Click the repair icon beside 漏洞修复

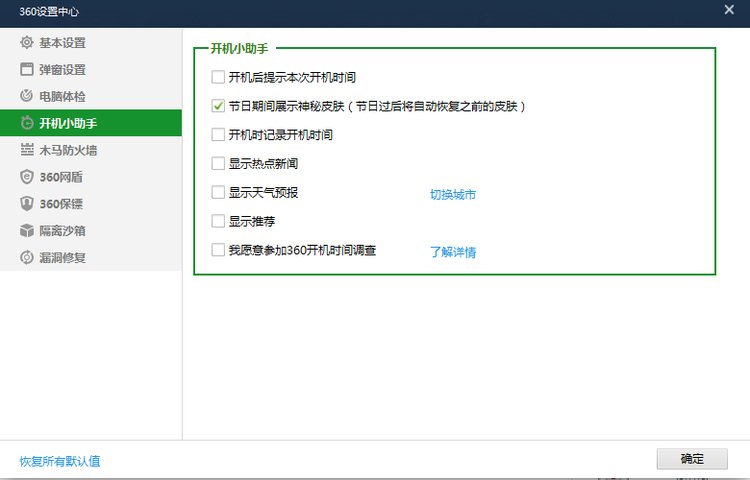pos(27,257)
